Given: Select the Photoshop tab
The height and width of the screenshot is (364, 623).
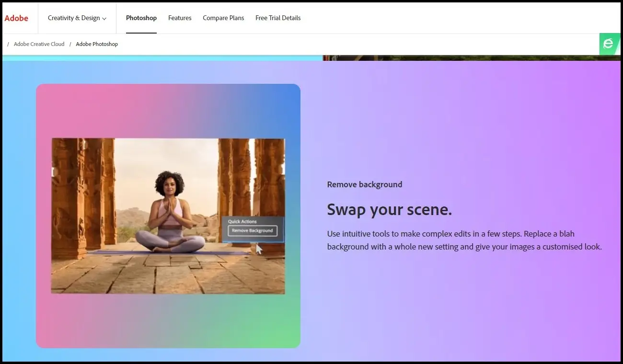Looking at the screenshot, I should tap(141, 18).
